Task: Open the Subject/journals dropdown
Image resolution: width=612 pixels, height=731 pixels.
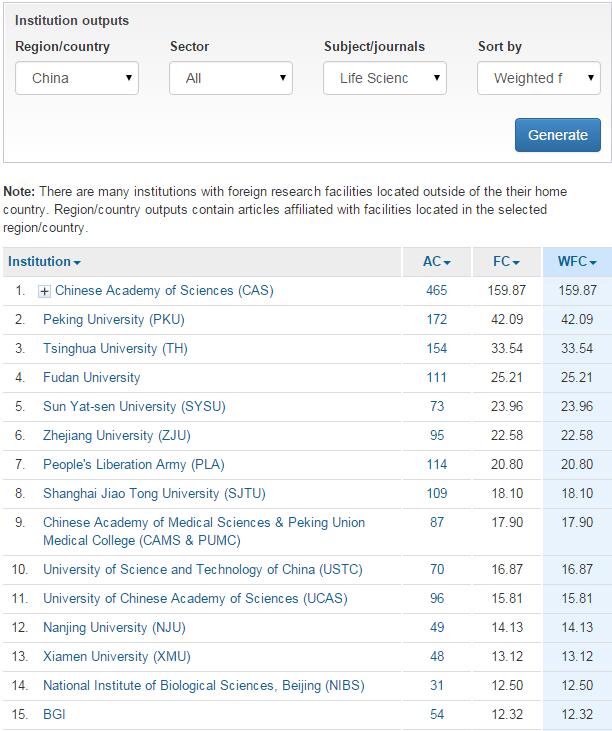Action: (x=385, y=78)
